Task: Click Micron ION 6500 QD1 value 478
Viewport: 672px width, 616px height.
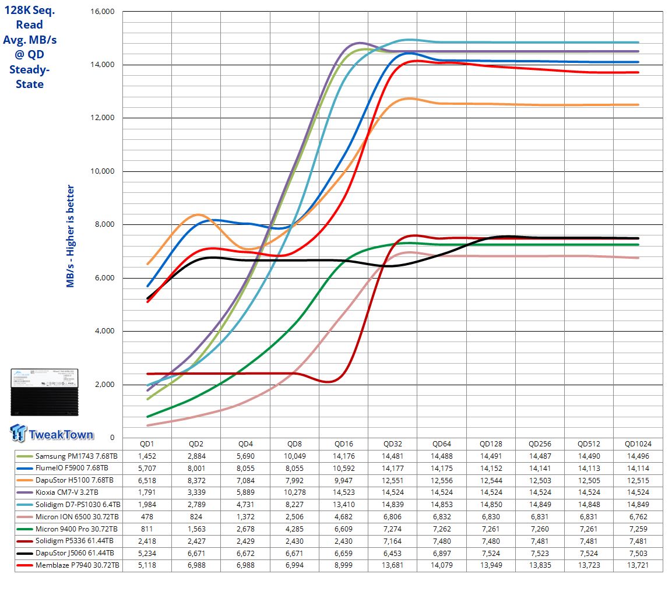Action: click(147, 517)
